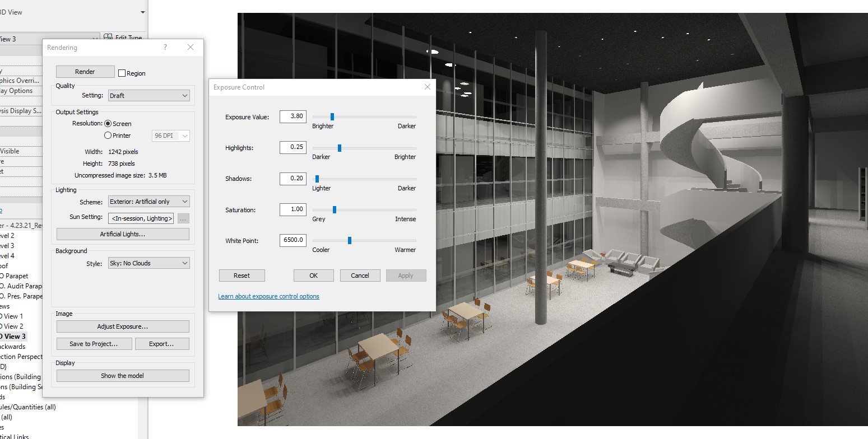868x439 pixels.
Task: Open the Artificial Lights dialog
Action: 122,233
